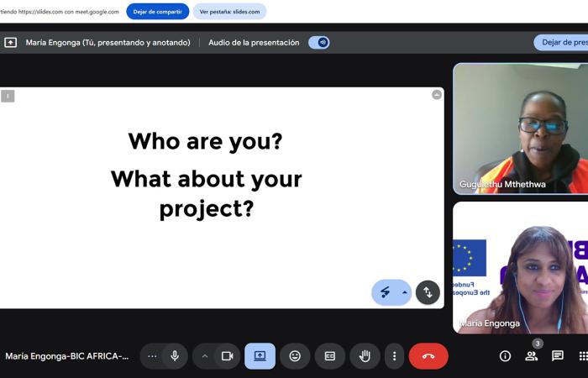Open the chat panel
The height and width of the screenshot is (378, 588).
(x=557, y=356)
